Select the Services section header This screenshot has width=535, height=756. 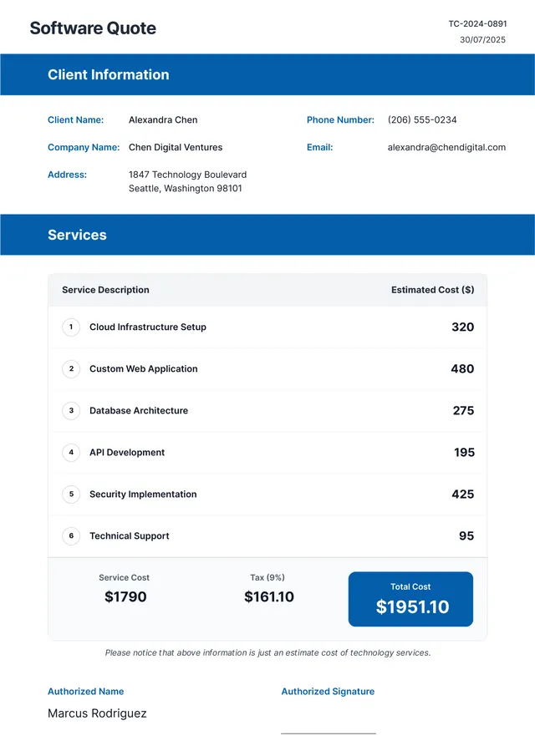pos(267,235)
